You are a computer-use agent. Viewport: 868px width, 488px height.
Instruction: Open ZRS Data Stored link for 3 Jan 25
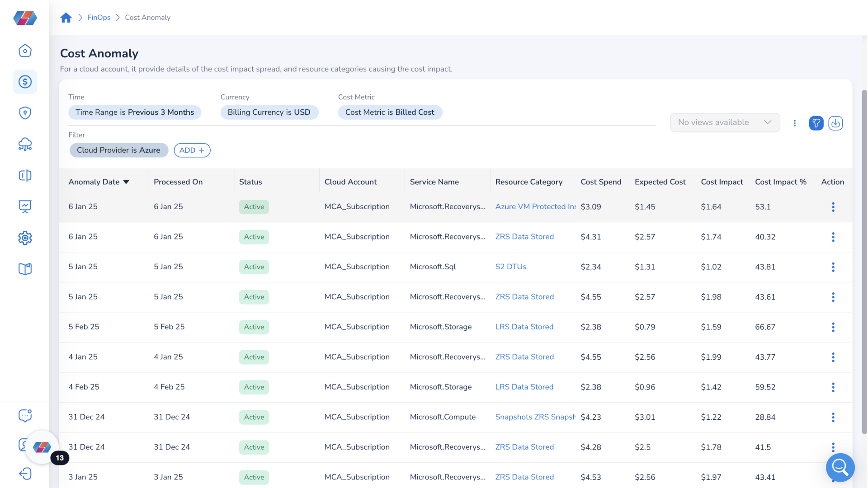(x=524, y=477)
